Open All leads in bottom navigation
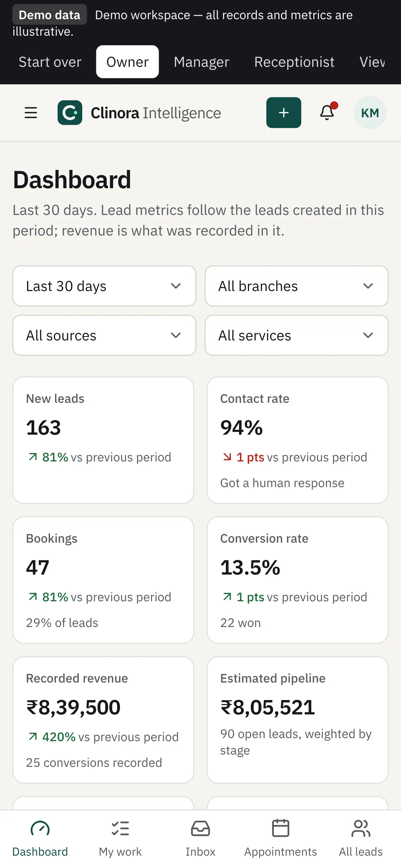The height and width of the screenshot is (868, 401). click(361, 839)
